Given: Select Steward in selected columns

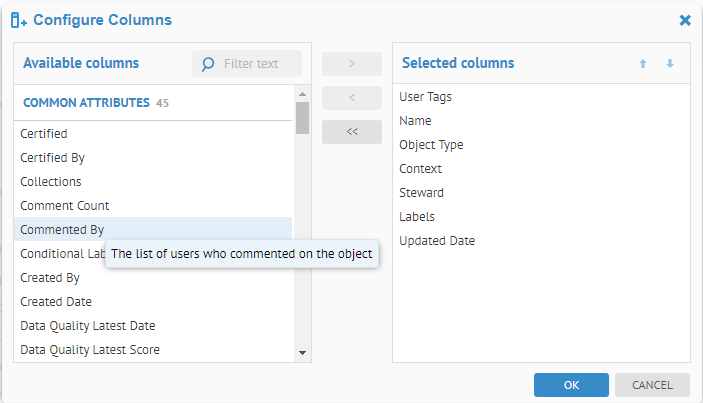Looking at the screenshot, I should [x=421, y=193].
